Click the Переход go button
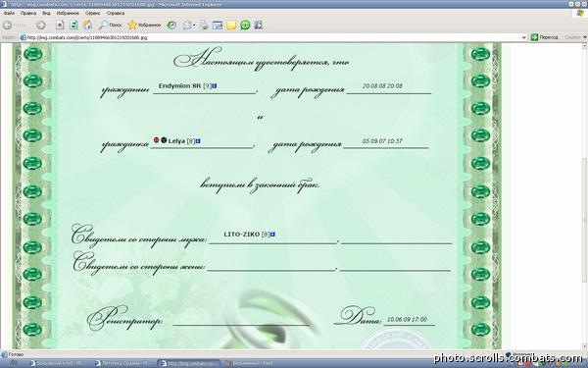 coord(545,37)
